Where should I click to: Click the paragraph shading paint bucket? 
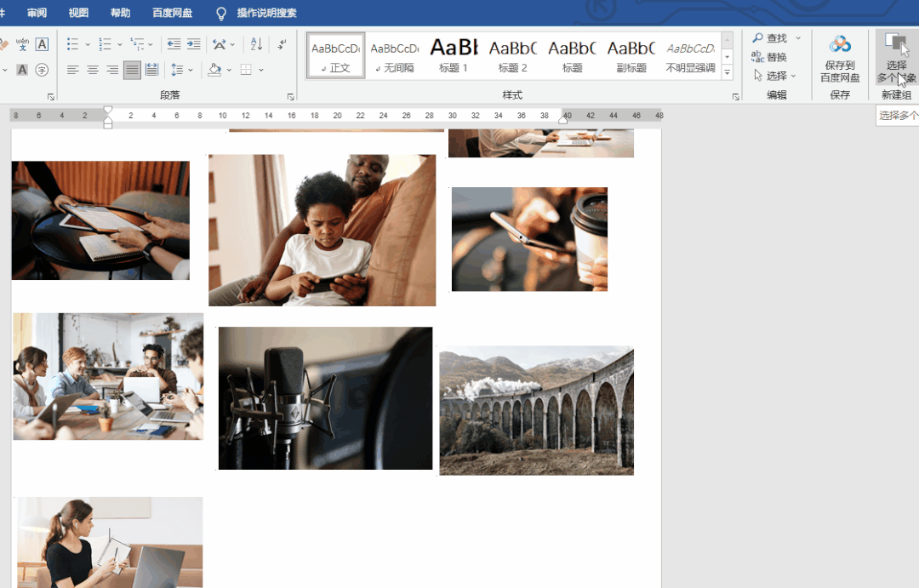(214, 70)
